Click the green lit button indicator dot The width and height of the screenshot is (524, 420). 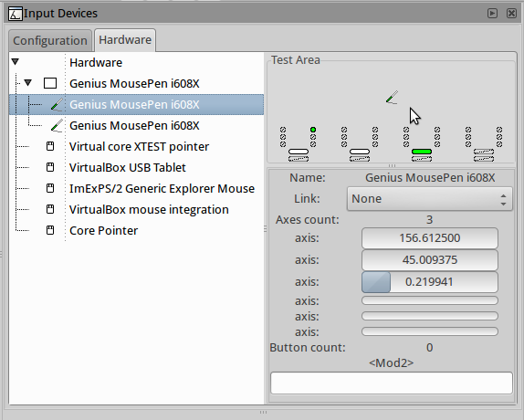[313, 130]
